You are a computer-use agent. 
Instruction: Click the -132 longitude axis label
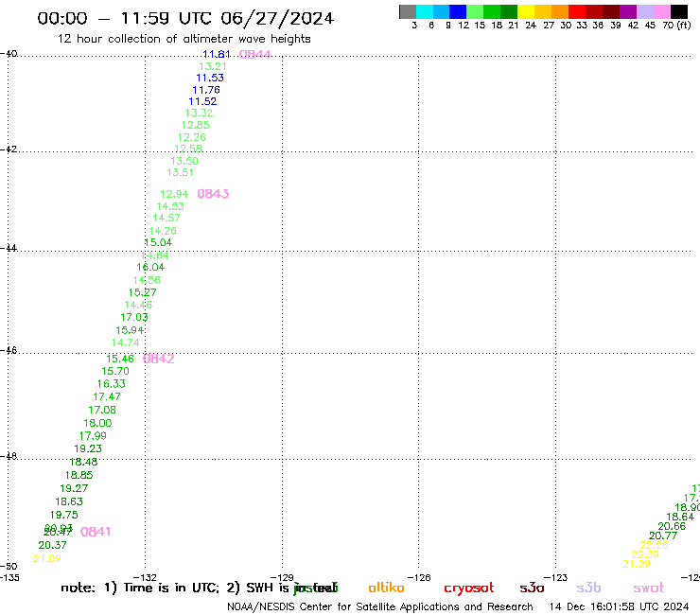pos(145,577)
